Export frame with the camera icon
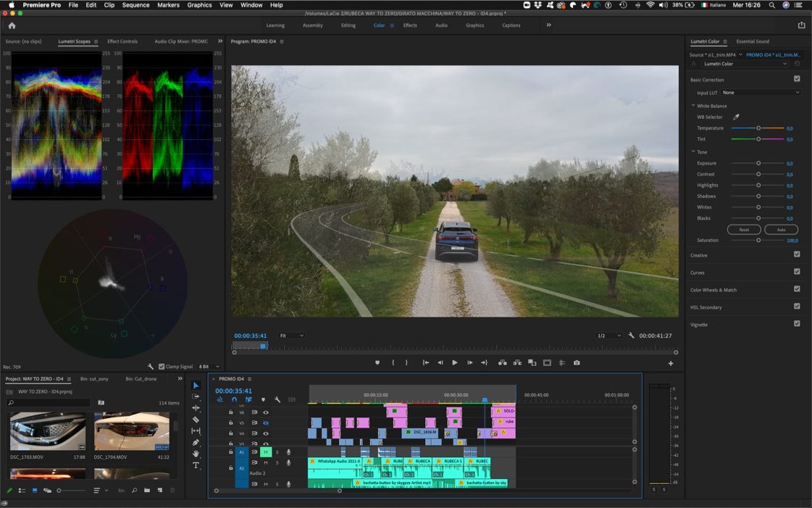 tap(577, 363)
